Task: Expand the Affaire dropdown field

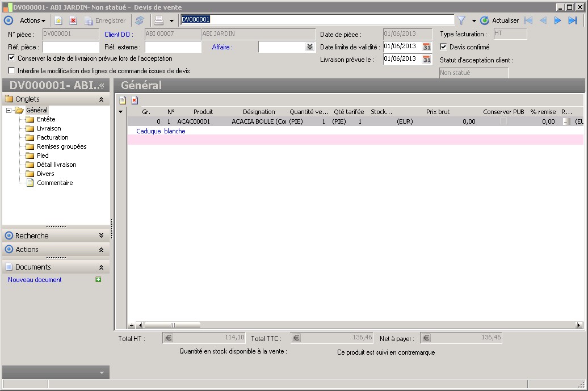Action: 309,47
